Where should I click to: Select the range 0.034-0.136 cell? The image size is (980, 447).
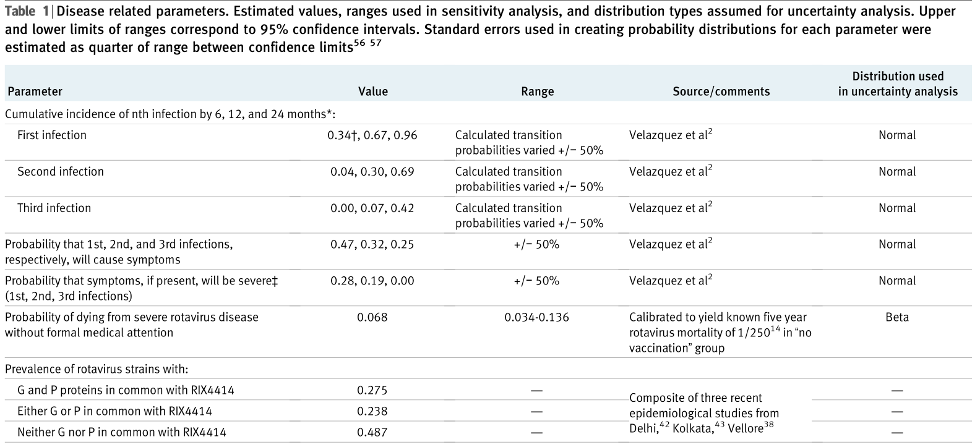pos(536,317)
